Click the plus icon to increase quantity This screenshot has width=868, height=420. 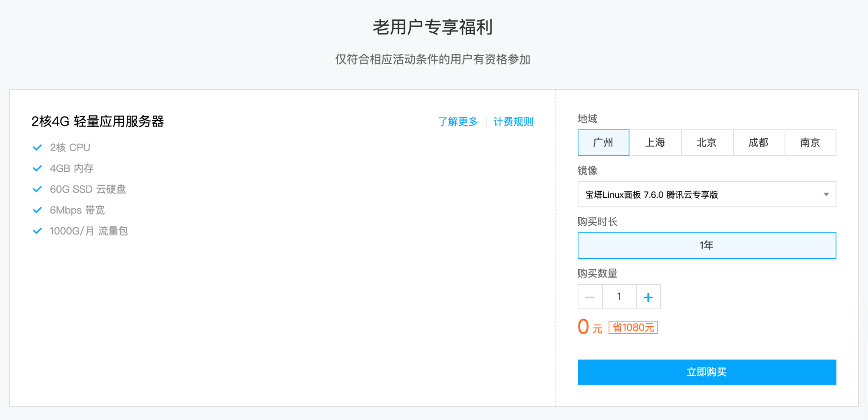[648, 297]
